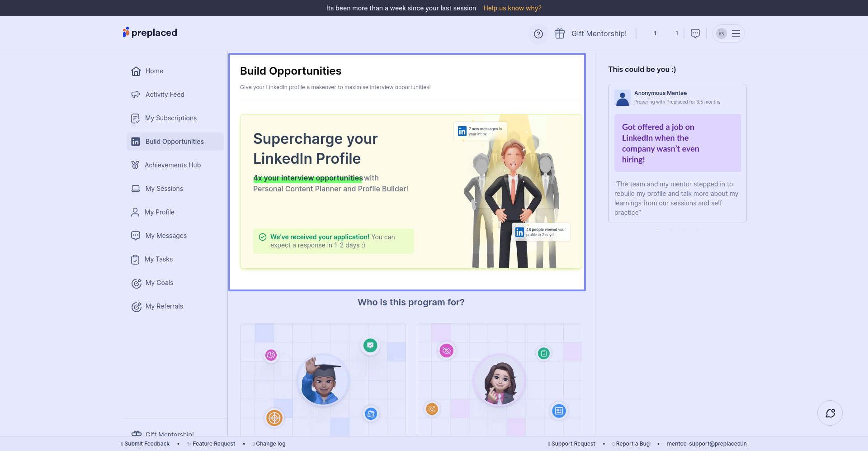Click the student avatar with graduation cap
The image size is (868, 451).
(x=323, y=380)
